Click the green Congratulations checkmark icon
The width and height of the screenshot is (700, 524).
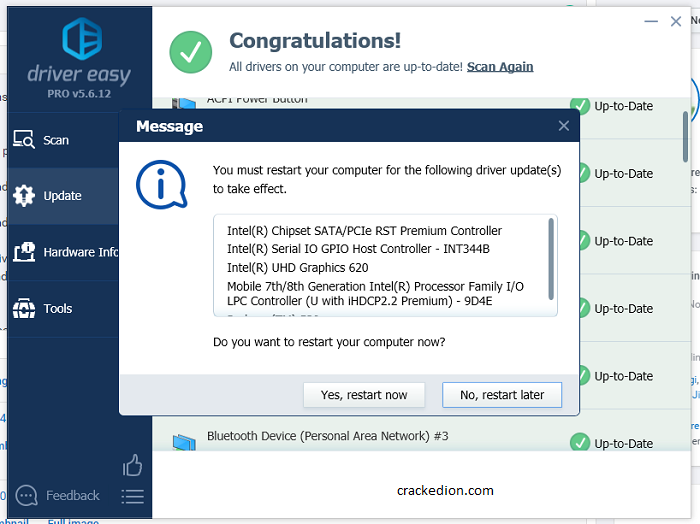(x=191, y=52)
